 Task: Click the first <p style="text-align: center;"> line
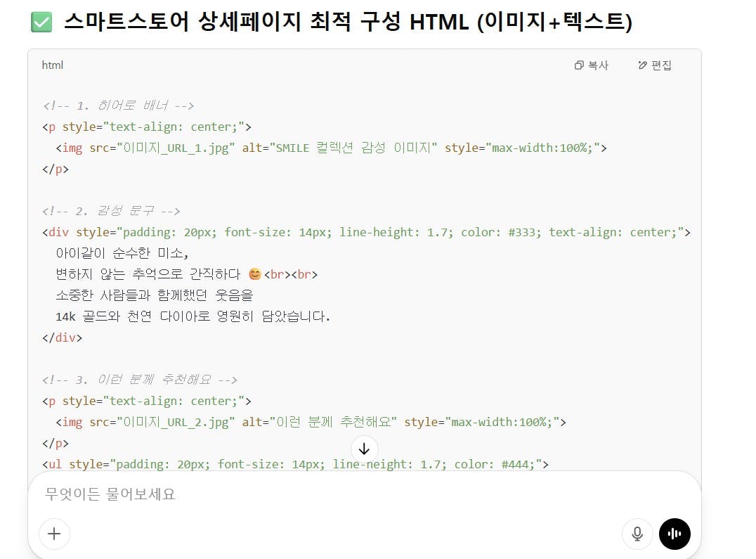tap(147, 127)
